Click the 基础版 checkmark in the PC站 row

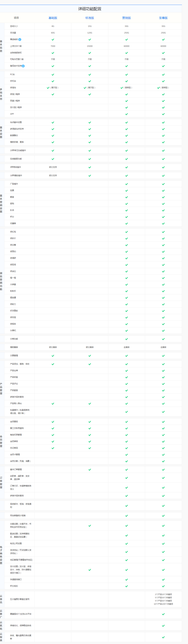tap(53, 75)
